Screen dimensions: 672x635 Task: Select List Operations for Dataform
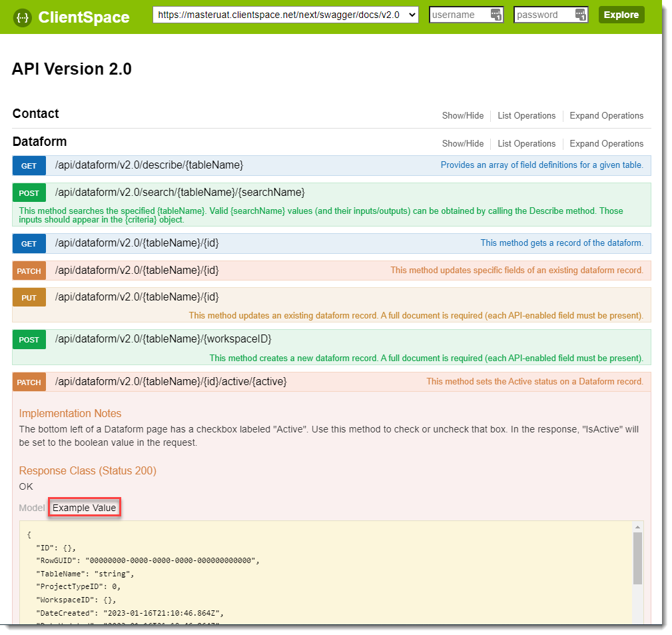tap(526, 144)
